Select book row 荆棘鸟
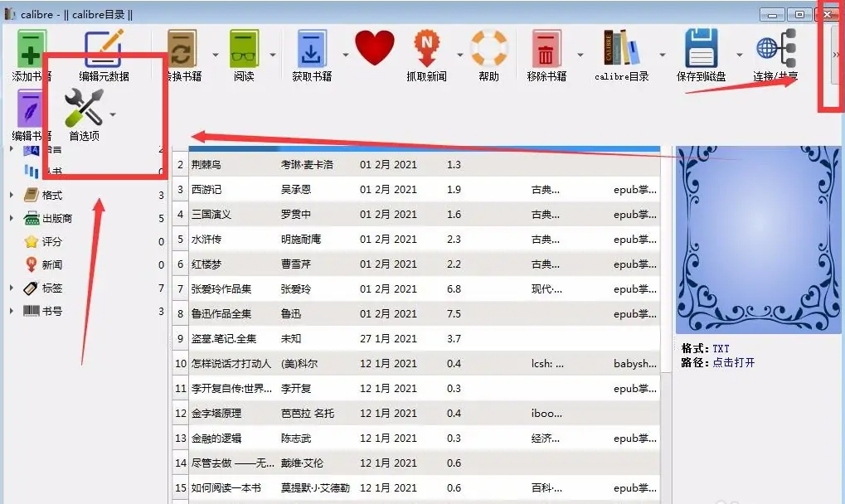Viewport: 845px width, 504px height. pos(416,164)
